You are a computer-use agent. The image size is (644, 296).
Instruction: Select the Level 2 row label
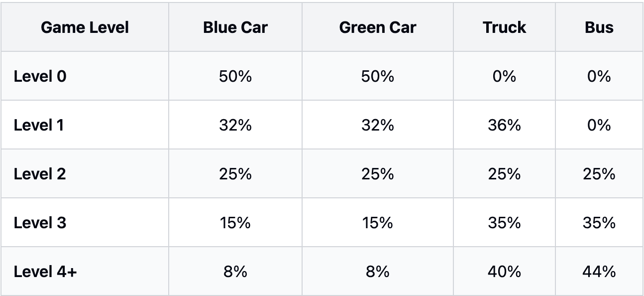click(x=40, y=174)
